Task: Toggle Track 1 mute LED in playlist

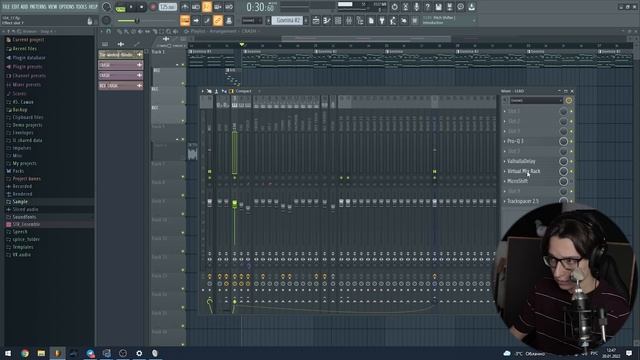Action: pyautogui.click(x=183, y=64)
